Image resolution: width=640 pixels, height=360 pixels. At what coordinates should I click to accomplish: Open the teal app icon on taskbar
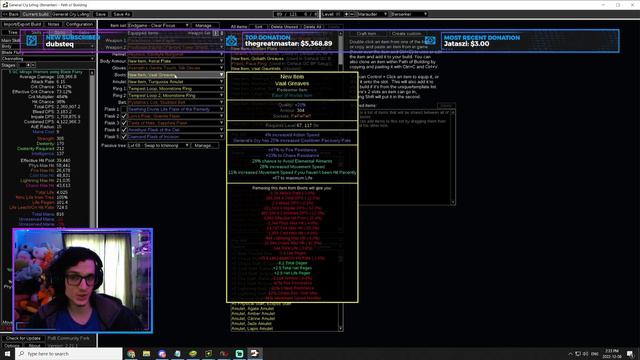[x=240, y=353]
